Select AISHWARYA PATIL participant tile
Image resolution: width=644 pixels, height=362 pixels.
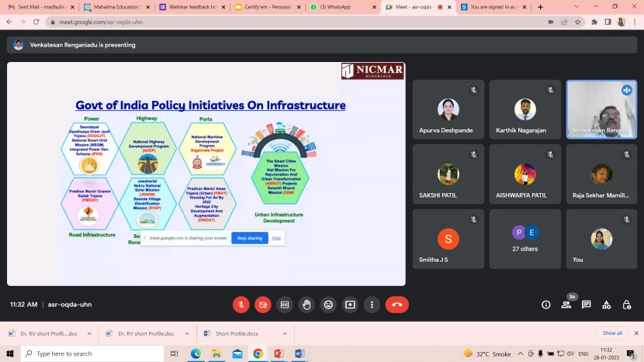coord(525,174)
